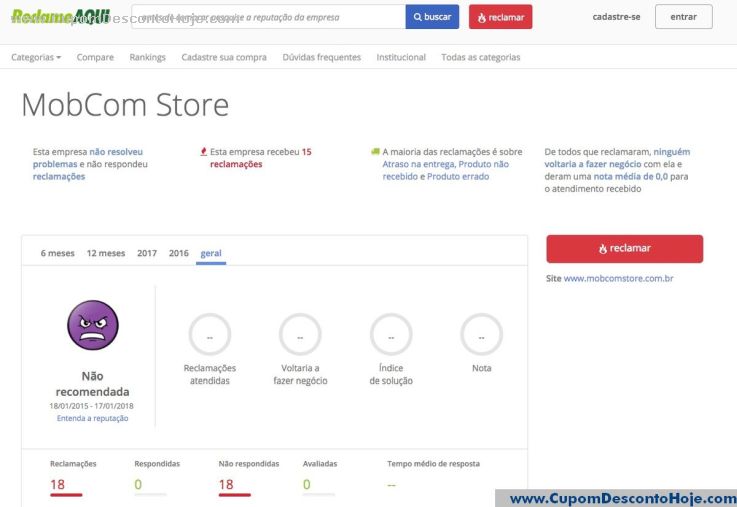Click the 'nota média de 0,0' link
The width and height of the screenshot is (737, 507).
coord(630,177)
